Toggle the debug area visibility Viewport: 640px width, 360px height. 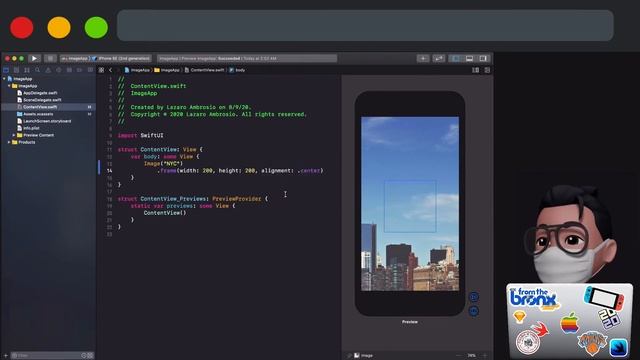point(469,58)
